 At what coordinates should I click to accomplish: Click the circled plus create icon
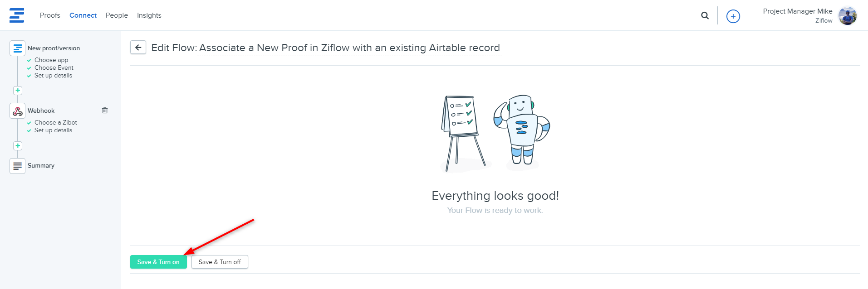pyautogui.click(x=733, y=16)
